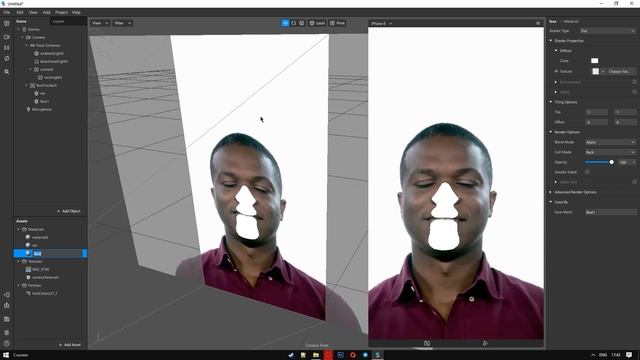Click the Diffuse Color swatch

coord(595,60)
